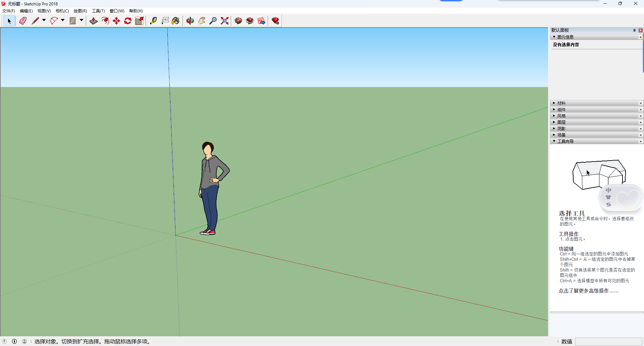Click the 数值 measurement input box
Screen dimensions: 644x346
click(x=609, y=341)
